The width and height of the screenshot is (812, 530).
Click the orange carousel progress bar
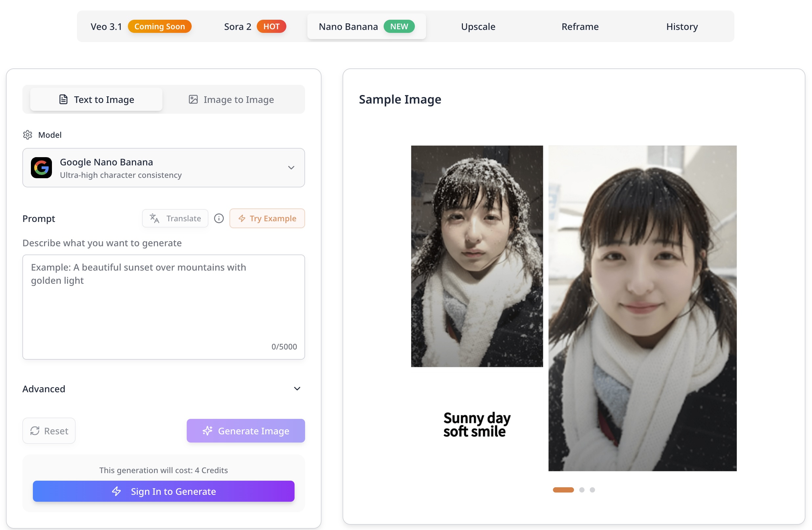(563, 489)
